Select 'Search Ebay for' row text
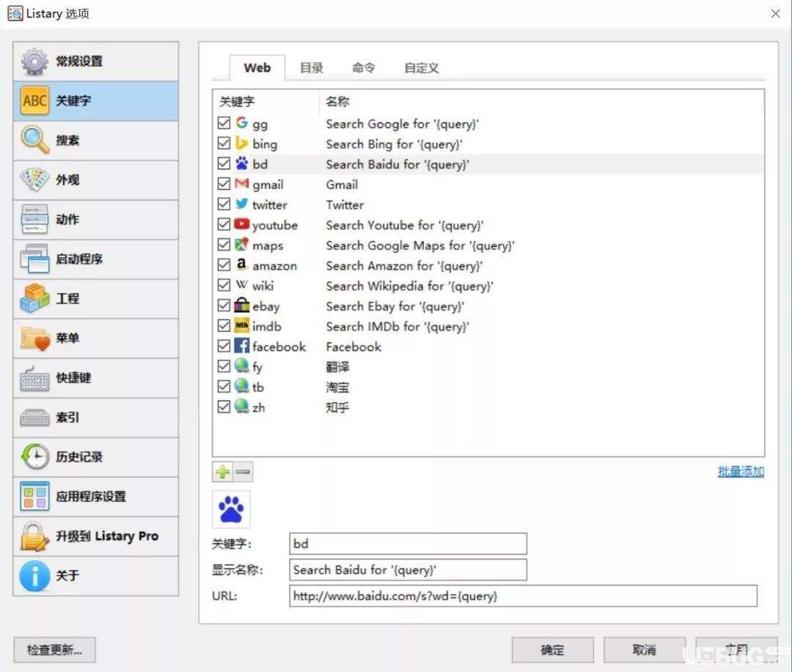 pyautogui.click(x=395, y=306)
